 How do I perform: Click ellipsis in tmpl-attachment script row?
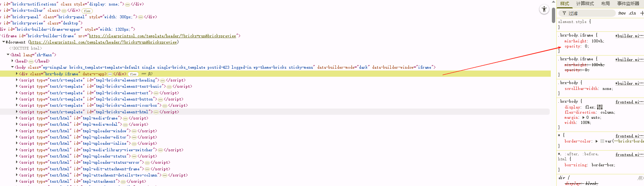coord(123,182)
